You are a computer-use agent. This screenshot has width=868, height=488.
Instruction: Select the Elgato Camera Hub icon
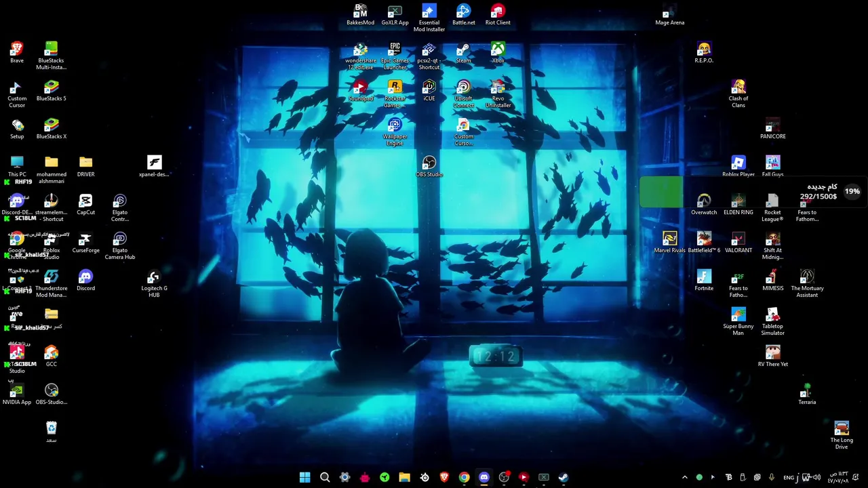click(x=120, y=246)
